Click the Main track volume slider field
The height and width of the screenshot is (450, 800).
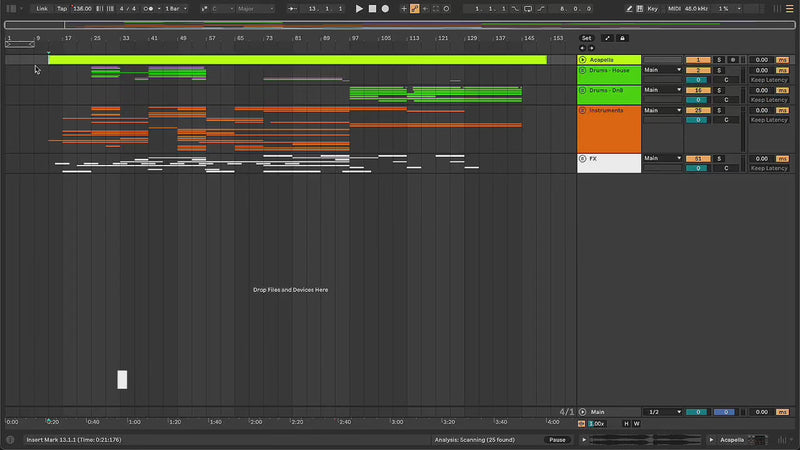pos(697,412)
